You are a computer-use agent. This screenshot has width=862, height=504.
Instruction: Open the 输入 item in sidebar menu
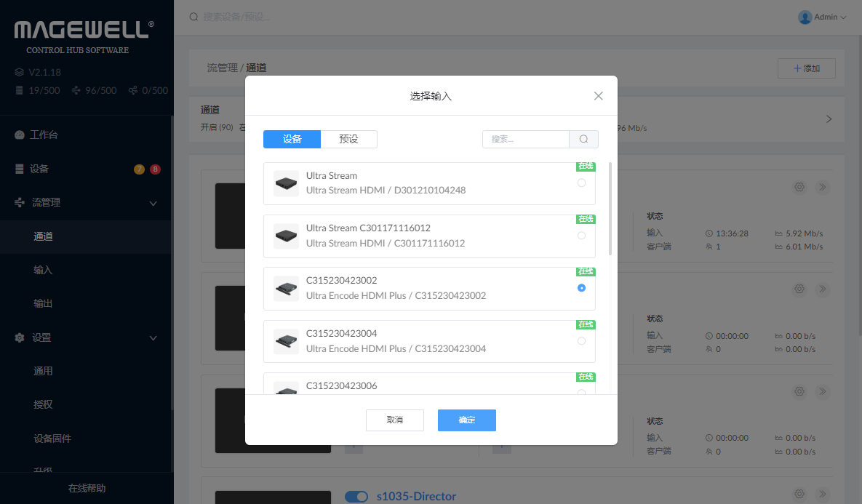[43, 270]
